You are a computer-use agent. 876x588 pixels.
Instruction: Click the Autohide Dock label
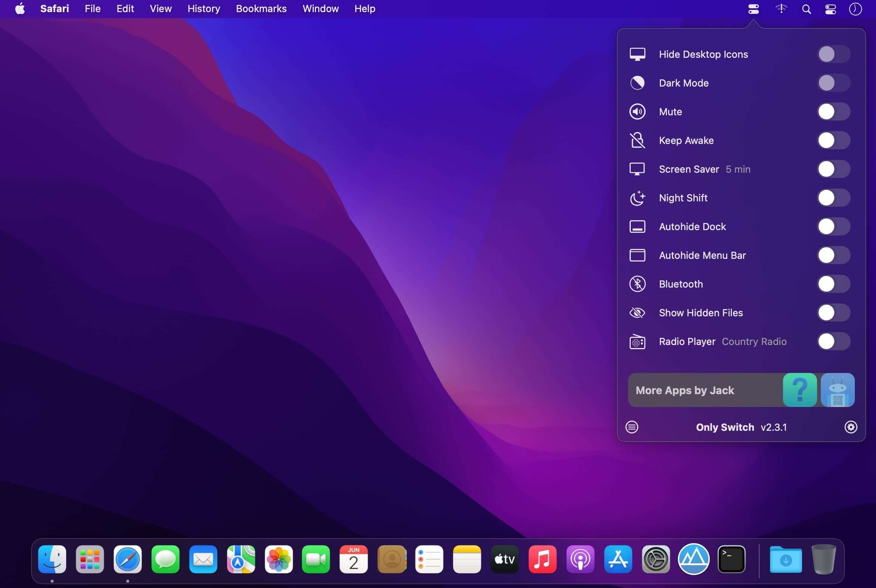click(x=692, y=227)
